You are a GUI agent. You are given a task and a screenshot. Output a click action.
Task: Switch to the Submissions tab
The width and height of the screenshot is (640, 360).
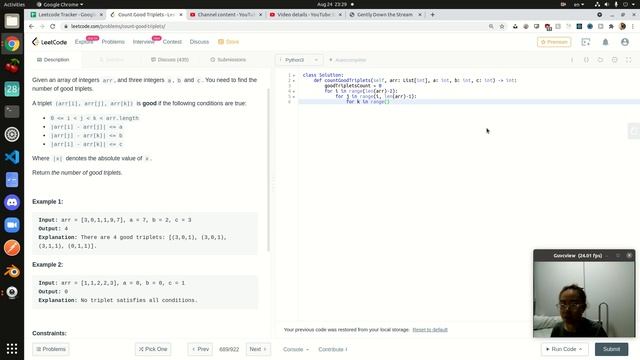click(x=228, y=60)
